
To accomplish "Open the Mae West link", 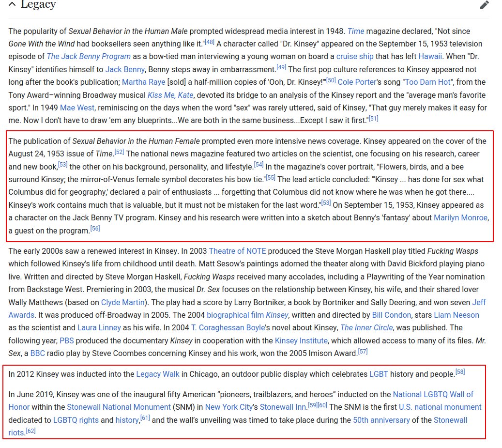I will [x=77, y=108].
